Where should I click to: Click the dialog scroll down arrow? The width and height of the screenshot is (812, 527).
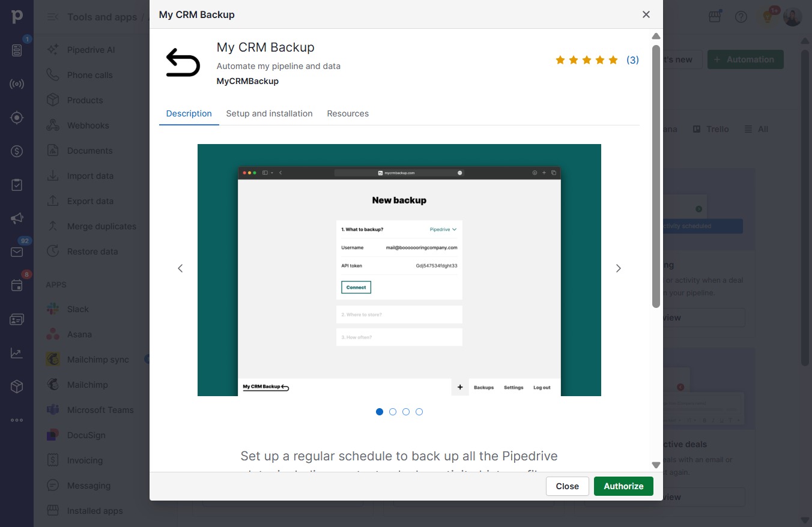pyautogui.click(x=656, y=465)
